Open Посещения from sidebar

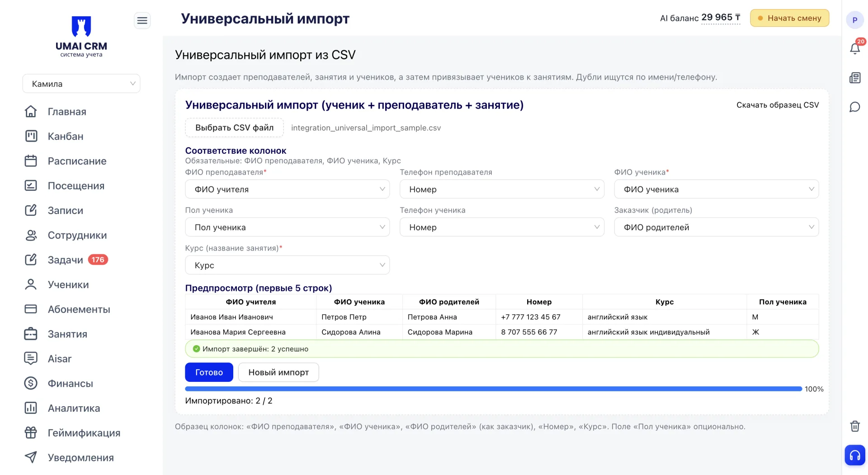(x=76, y=186)
